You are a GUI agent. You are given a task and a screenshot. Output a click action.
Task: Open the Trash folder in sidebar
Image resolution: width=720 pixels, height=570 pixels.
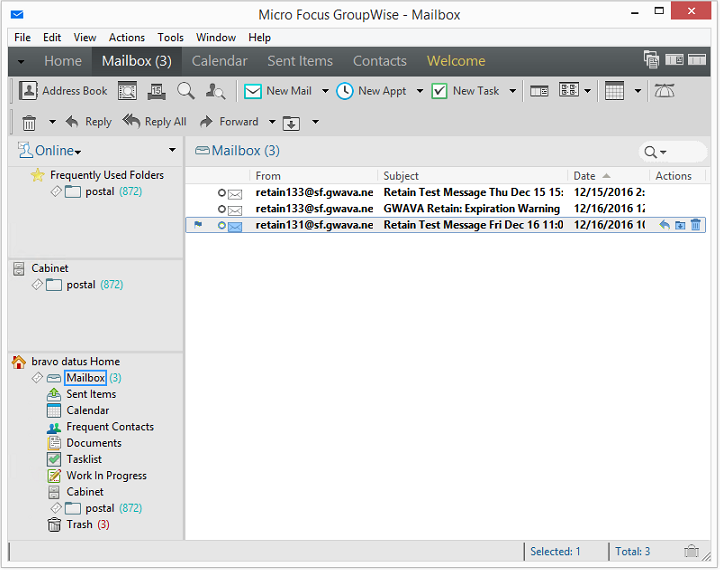click(79, 524)
